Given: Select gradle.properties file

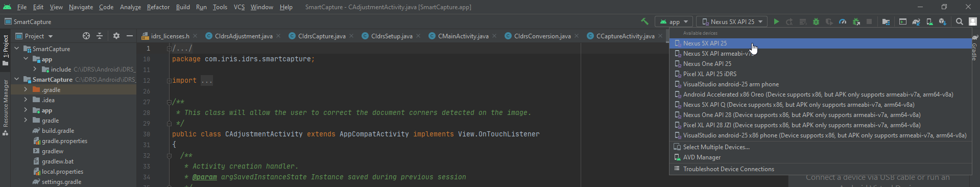Looking at the screenshot, I should click(64, 141).
